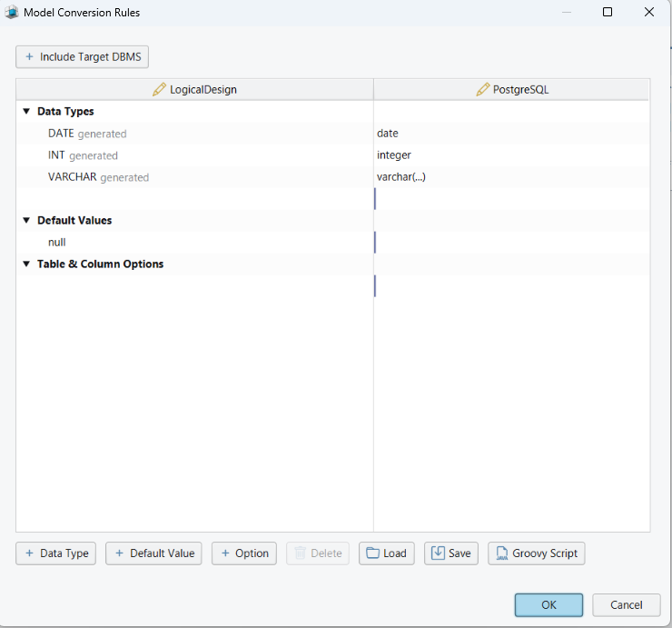Click the download icon on Save button

click(x=438, y=553)
